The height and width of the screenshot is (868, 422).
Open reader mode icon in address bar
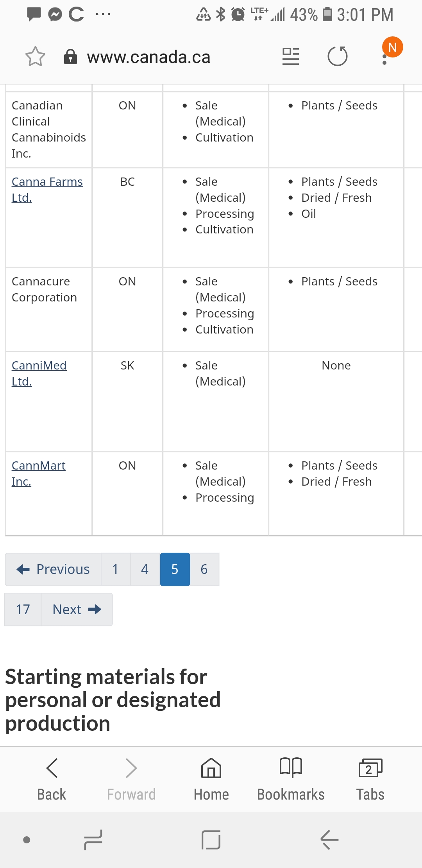point(291,56)
